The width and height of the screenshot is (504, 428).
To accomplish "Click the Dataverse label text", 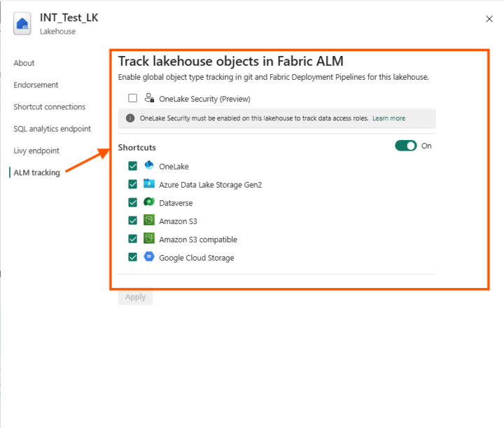I will tap(176, 203).
